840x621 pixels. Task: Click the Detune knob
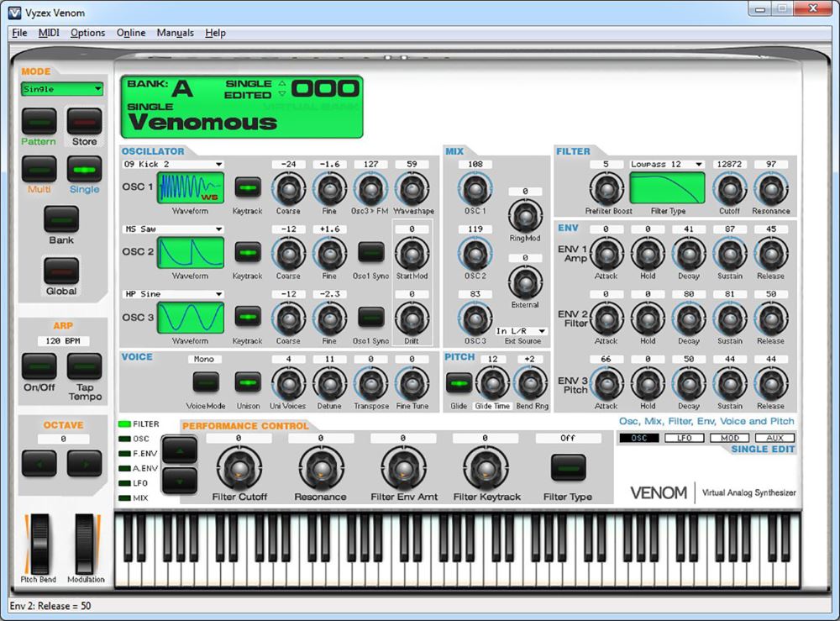tap(329, 384)
